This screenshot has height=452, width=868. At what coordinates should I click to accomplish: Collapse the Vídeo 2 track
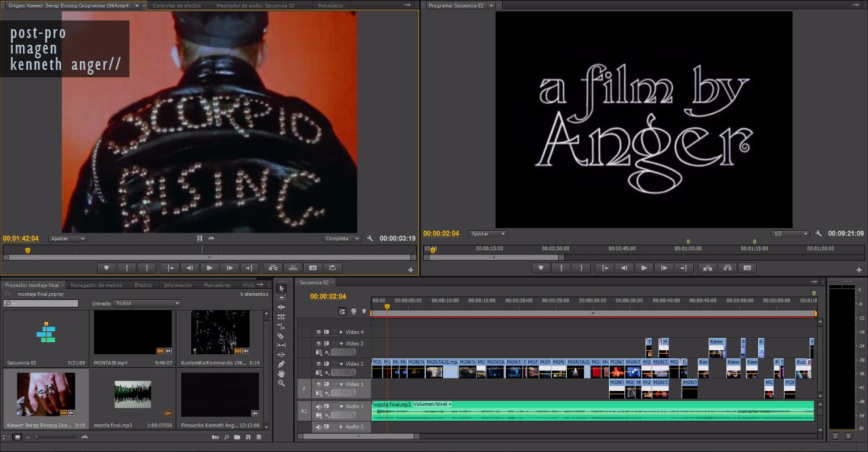(341, 364)
